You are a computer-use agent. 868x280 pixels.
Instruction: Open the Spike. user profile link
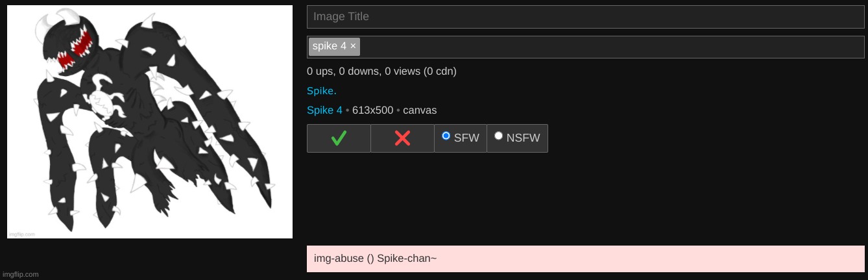(322, 91)
